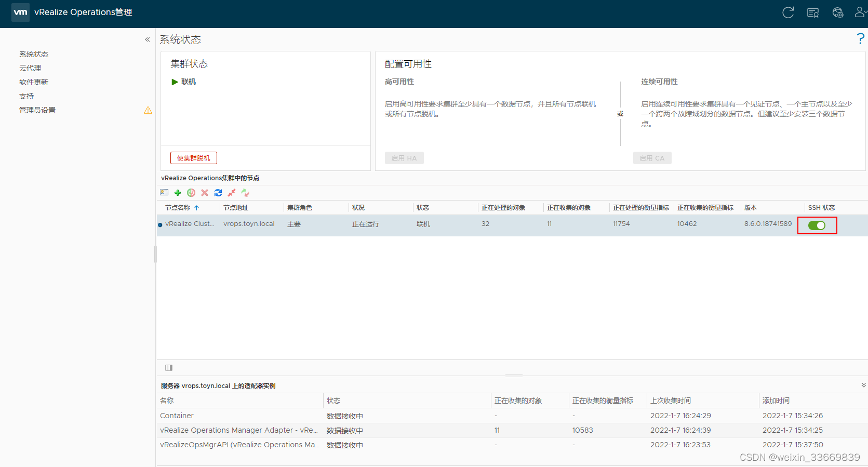Screen dimensions: 868x467
Task: Click 2022-1-7 15:37:50 added time
Action: pyautogui.click(x=793, y=445)
